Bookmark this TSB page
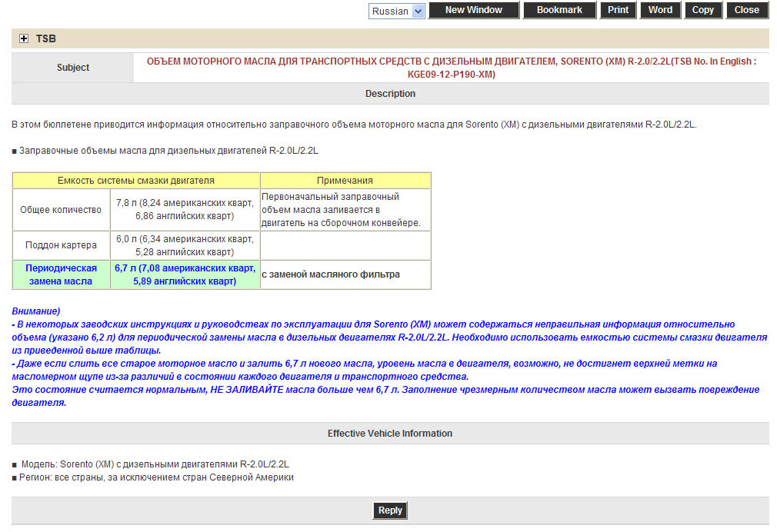Viewport: 777px width, 532px height. tap(559, 10)
